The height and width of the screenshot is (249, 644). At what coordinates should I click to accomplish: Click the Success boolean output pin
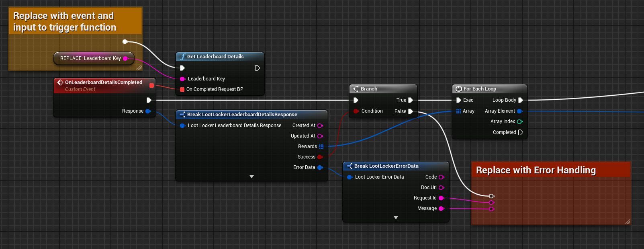coord(320,157)
